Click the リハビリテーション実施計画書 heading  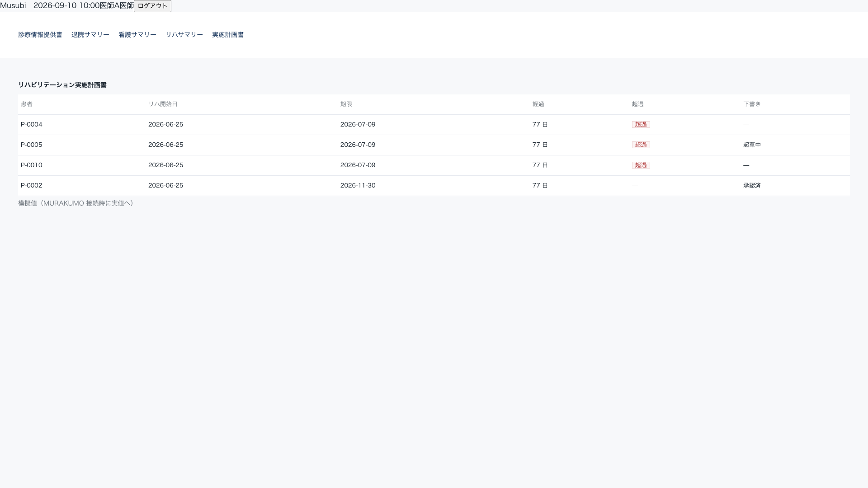pyautogui.click(x=62, y=85)
